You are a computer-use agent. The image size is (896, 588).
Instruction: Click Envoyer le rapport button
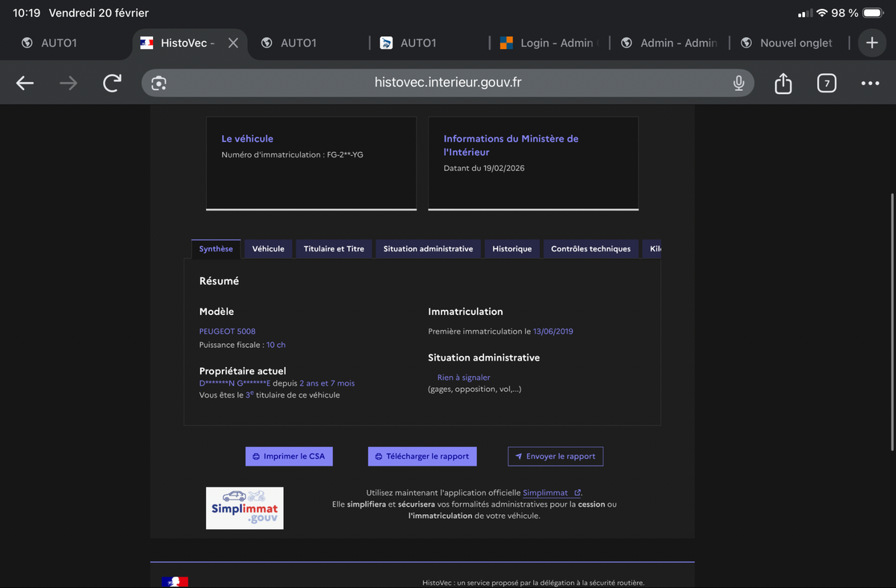[556, 456]
